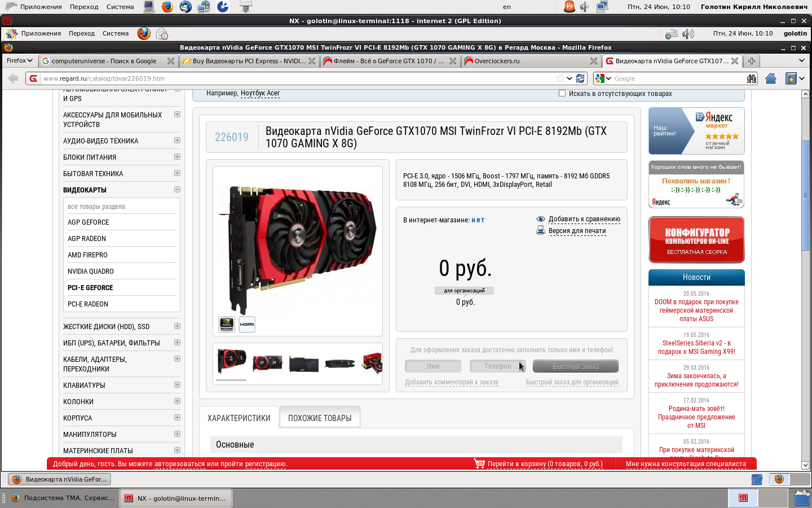Open the PCI-E RADEON subcategory

point(88,304)
